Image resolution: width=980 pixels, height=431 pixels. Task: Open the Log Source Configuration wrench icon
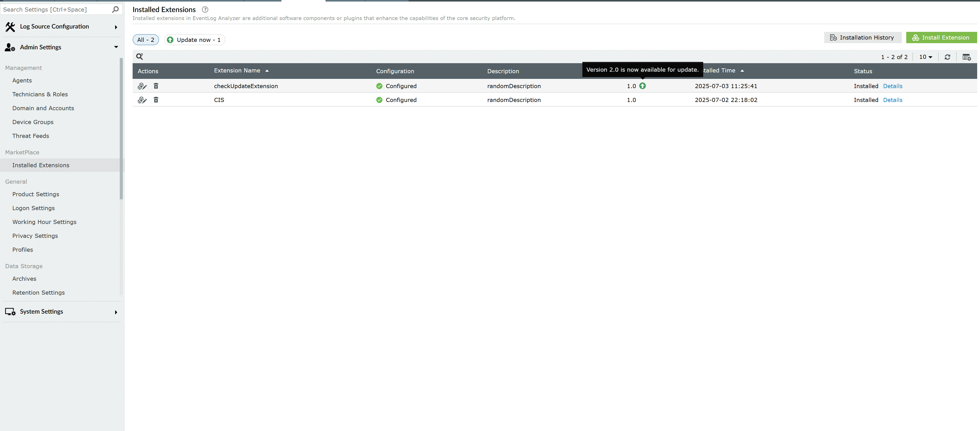coord(10,27)
